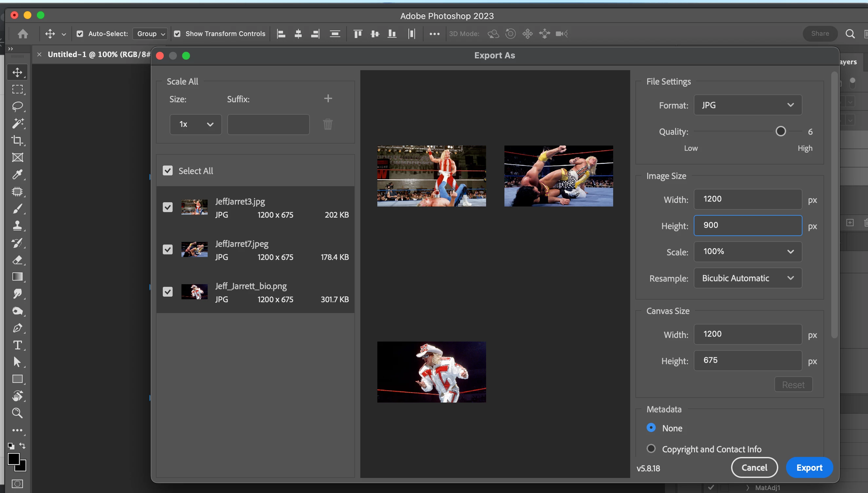Select the Brush tool
The width and height of the screenshot is (868, 493).
tap(17, 208)
